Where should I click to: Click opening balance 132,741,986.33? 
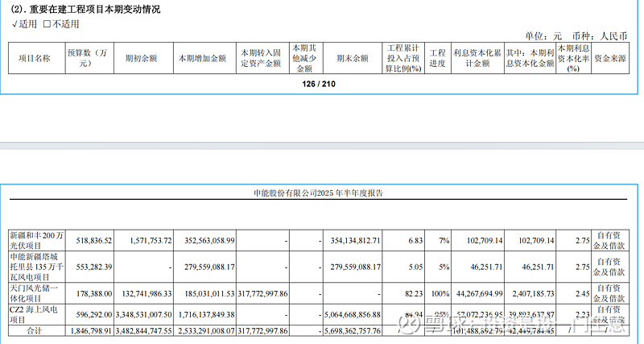tap(147, 294)
